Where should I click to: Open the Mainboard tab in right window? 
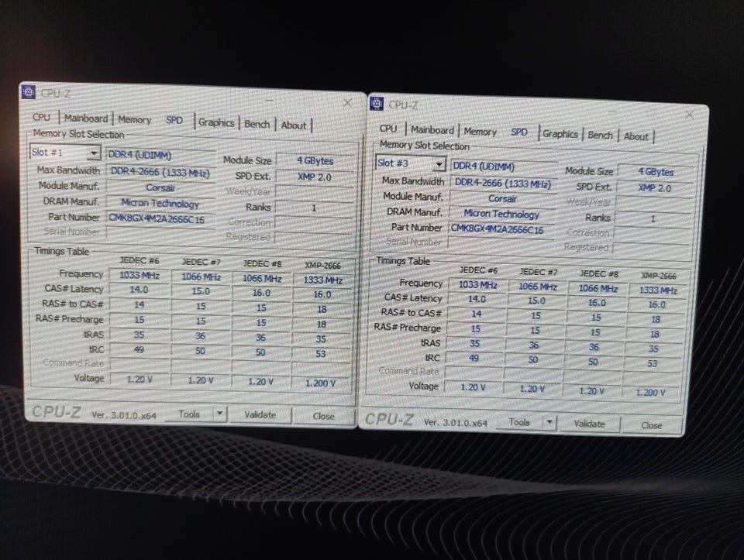[x=432, y=130]
